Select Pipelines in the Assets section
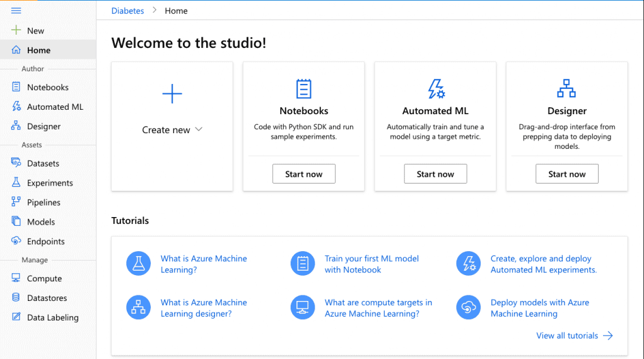Viewport: 644px width, 359px height. [44, 203]
